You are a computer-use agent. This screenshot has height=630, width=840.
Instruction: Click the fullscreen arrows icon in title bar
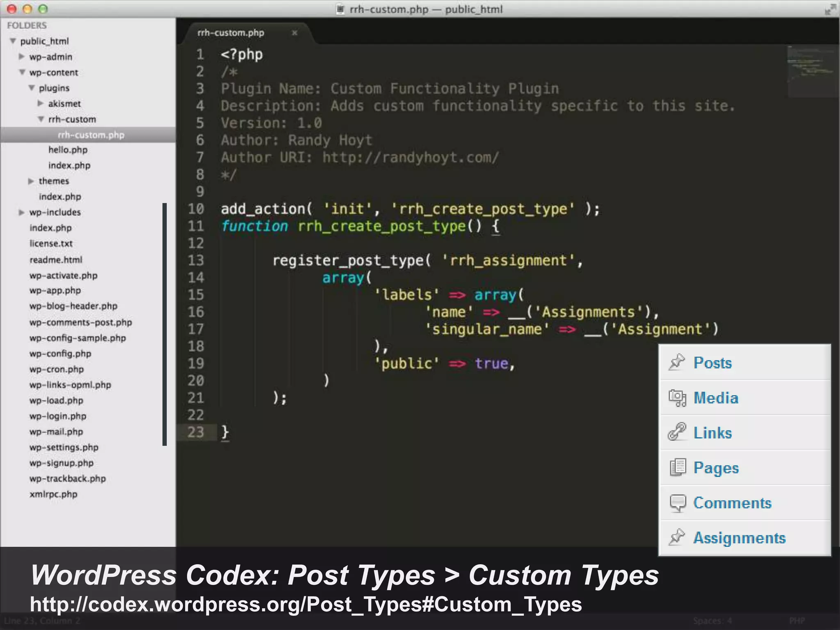830,9
